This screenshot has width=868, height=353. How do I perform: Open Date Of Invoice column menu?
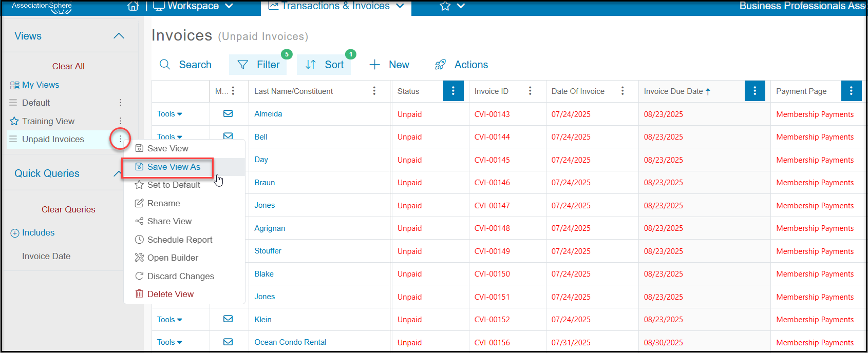point(622,91)
